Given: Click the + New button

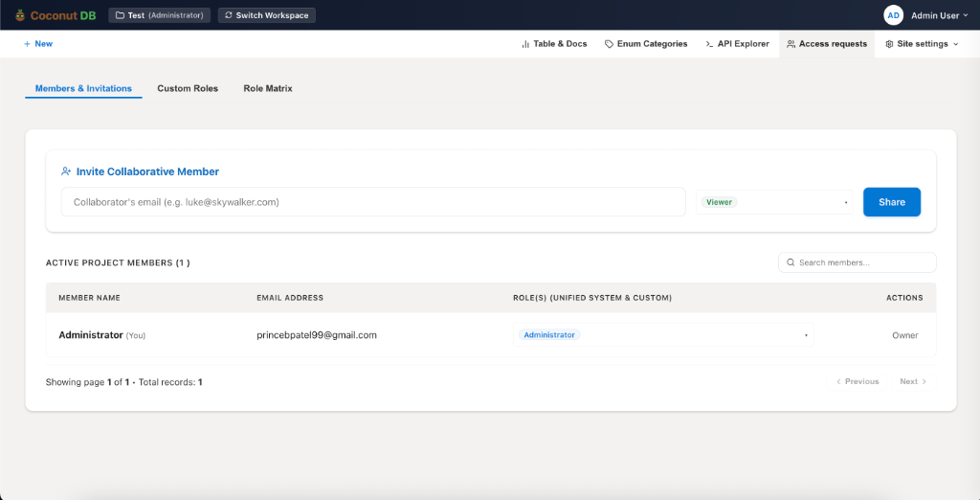Looking at the screenshot, I should tap(38, 44).
